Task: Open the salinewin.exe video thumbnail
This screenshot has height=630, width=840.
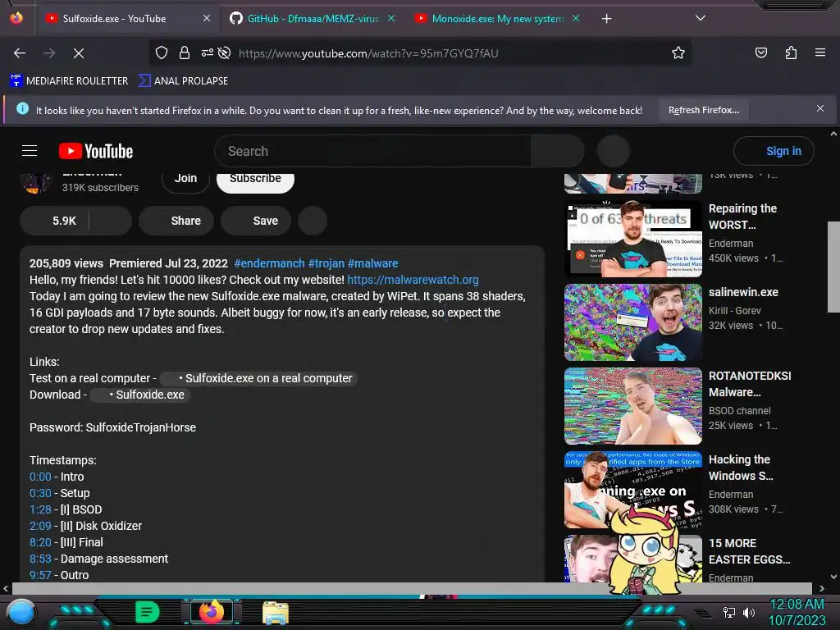Action: point(632,322)
